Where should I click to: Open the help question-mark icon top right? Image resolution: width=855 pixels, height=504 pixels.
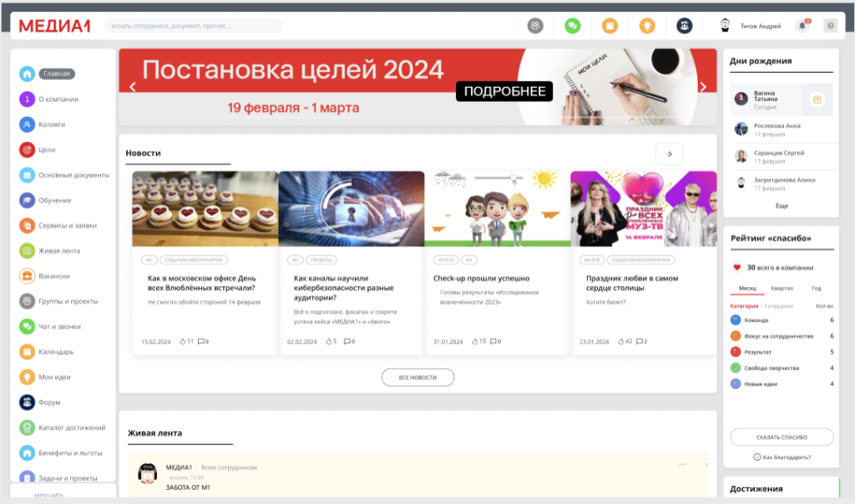(829, 25)
